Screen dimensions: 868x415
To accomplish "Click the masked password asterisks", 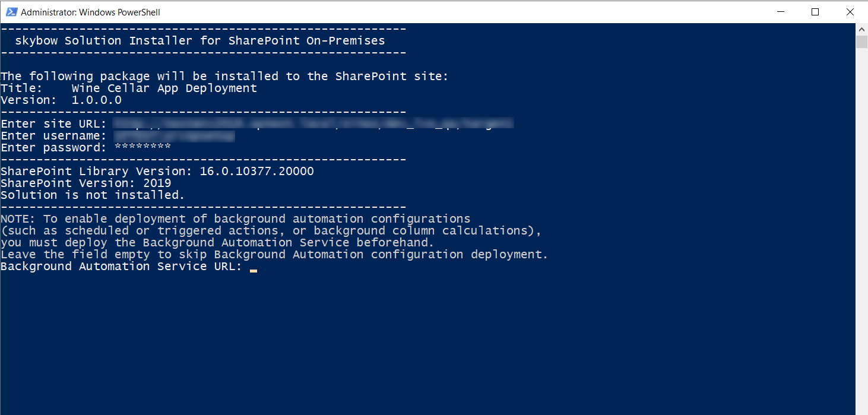I will coord(141,147).
